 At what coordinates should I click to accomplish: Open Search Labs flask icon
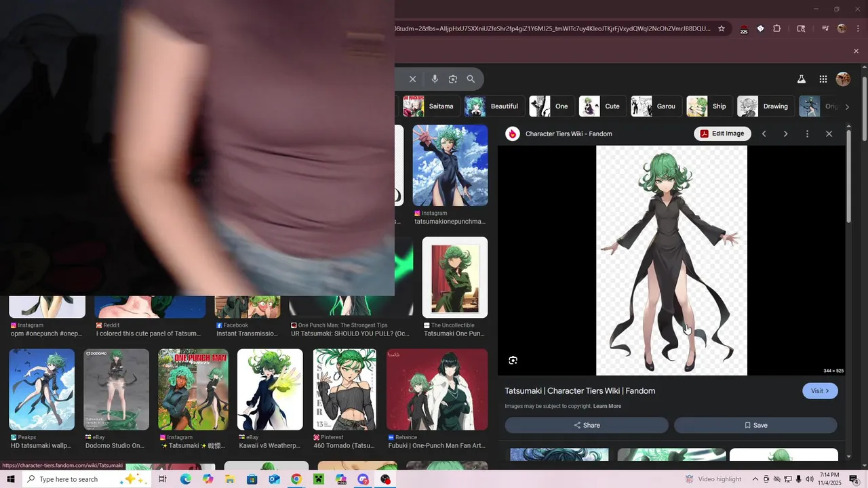[802, 79]
